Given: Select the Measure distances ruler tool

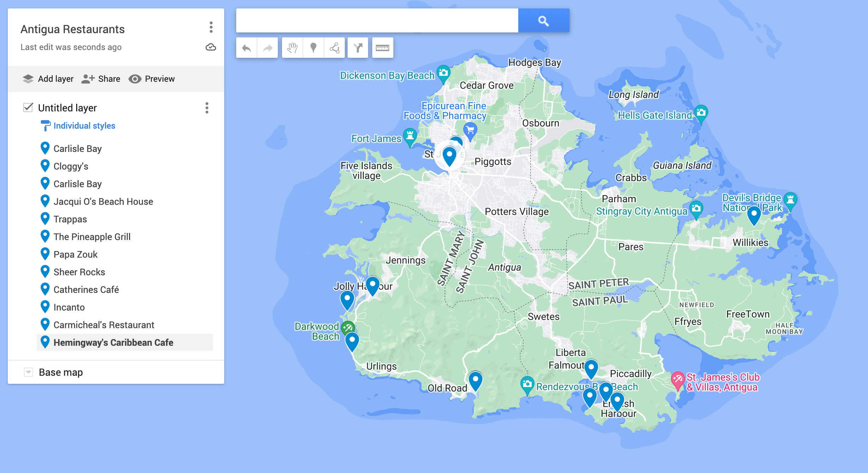Looking at the screenshot, I should pyautogui.click(x=383, y=48).
